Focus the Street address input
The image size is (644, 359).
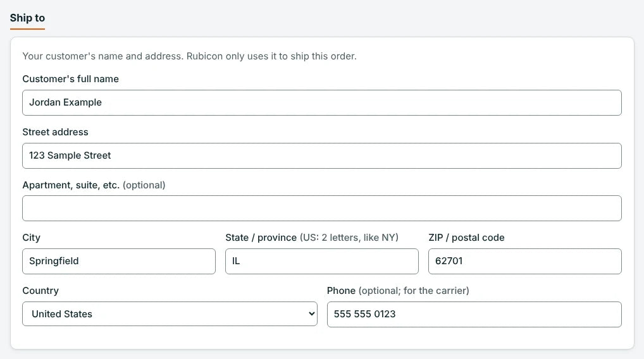[x=321, y=155]
